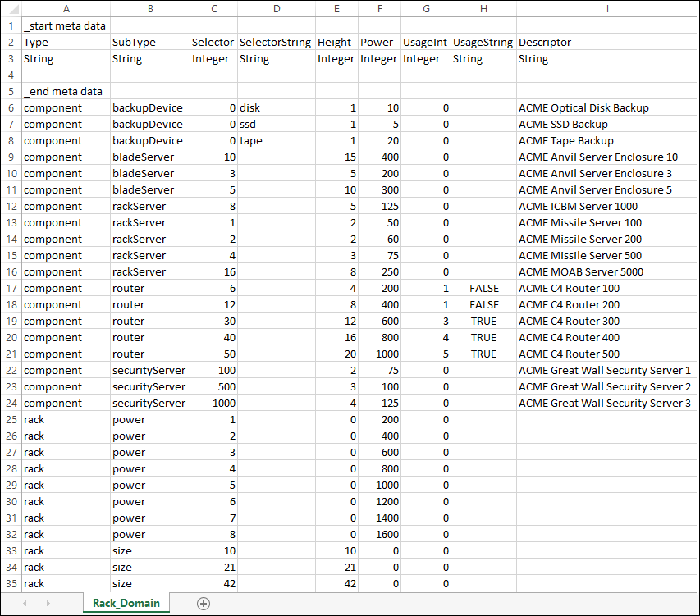
Task: Select column F by clicking its header
Action: coord(379,8)
